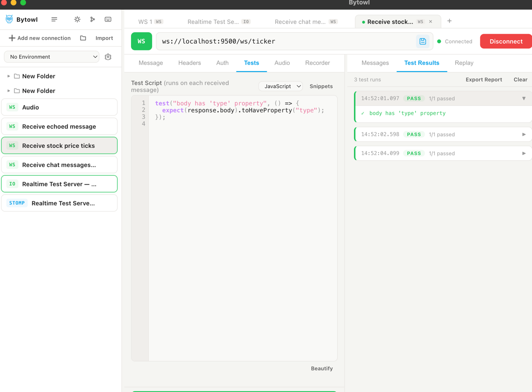
Task: Click Add new connection
Action: click(x=40, y=38)
